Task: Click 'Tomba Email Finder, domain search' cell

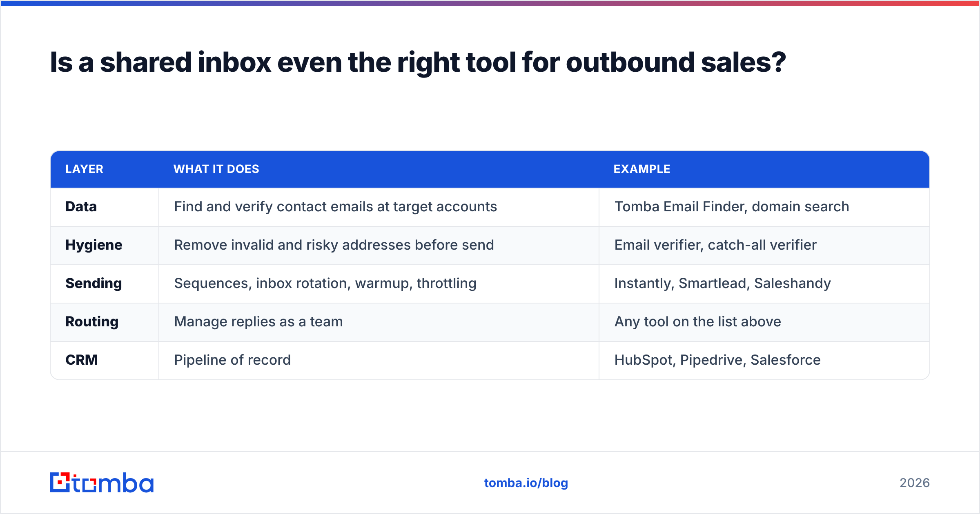Action: (x=764, y=207)
